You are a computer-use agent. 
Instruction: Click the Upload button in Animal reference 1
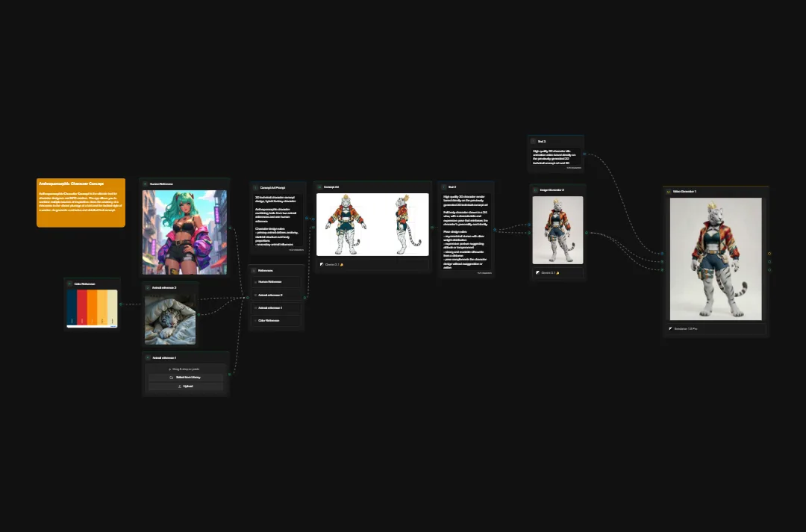(188, 387)
